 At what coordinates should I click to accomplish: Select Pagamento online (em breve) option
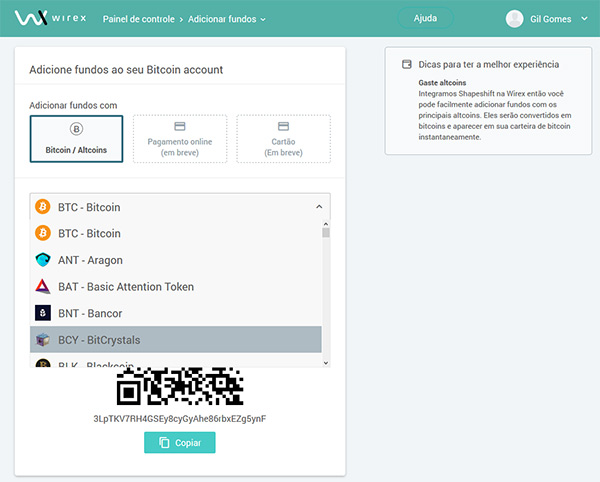coord(180,139)
